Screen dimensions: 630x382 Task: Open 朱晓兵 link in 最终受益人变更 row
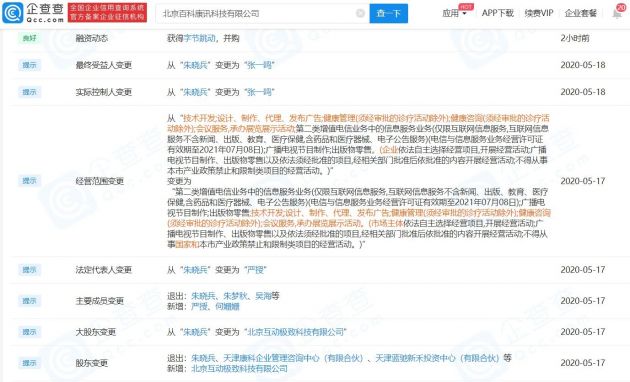tap(195, 65)
